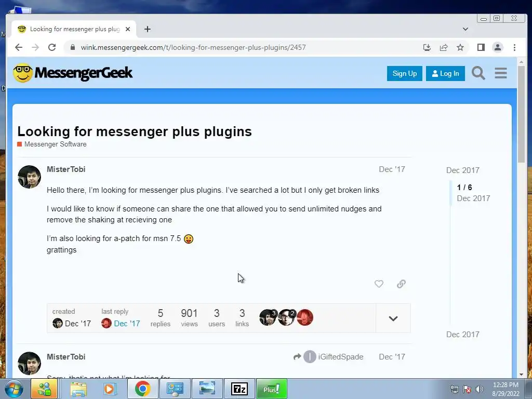
Task: Open the forum search magnifier
Action: [x=478, y=73]
